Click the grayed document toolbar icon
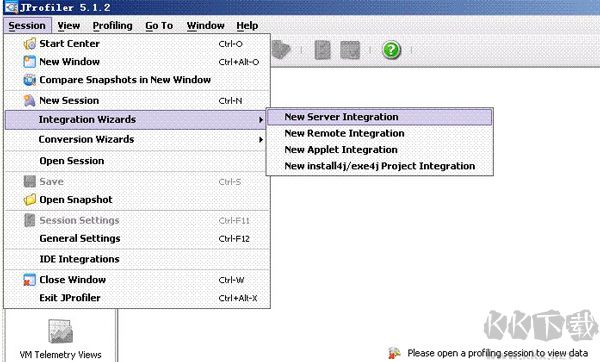600x362 pixels. click(322, 50)
